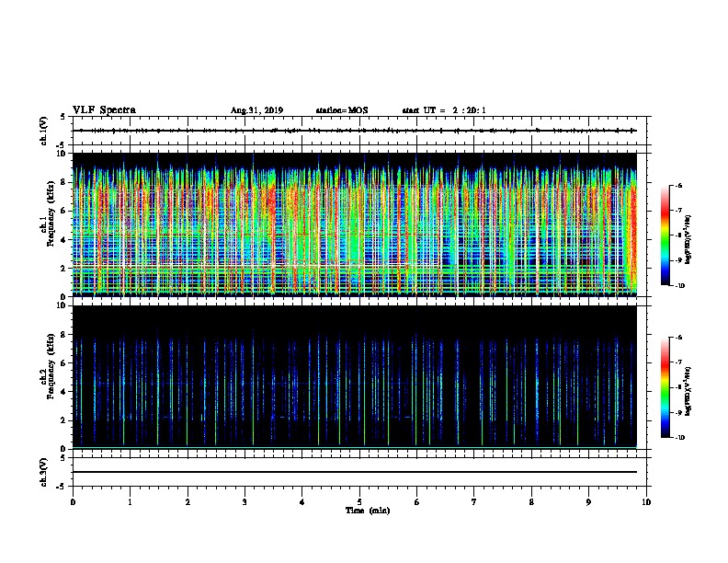Click time-axis tick label "3"

[x=245, y=502]
